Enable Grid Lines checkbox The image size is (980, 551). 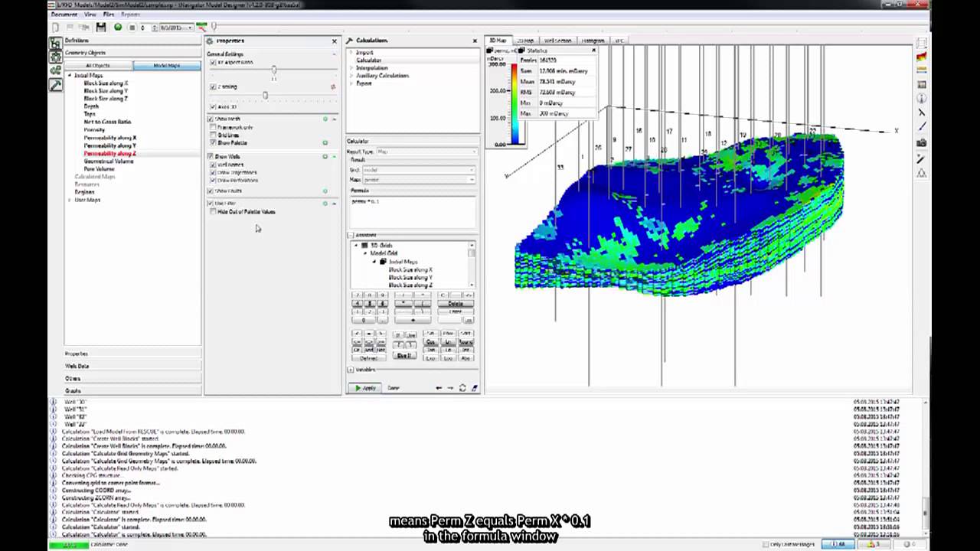click(213, 135)
